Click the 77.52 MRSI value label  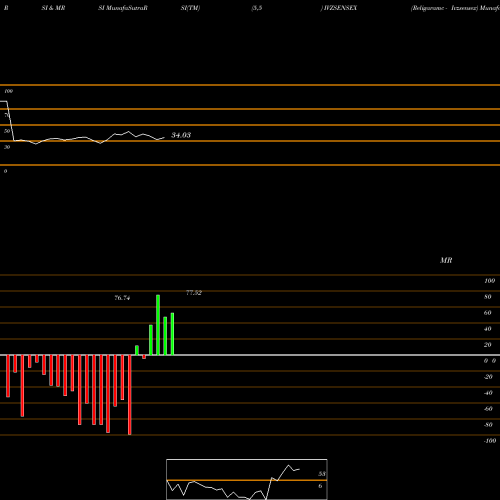(x=194, y=293)
